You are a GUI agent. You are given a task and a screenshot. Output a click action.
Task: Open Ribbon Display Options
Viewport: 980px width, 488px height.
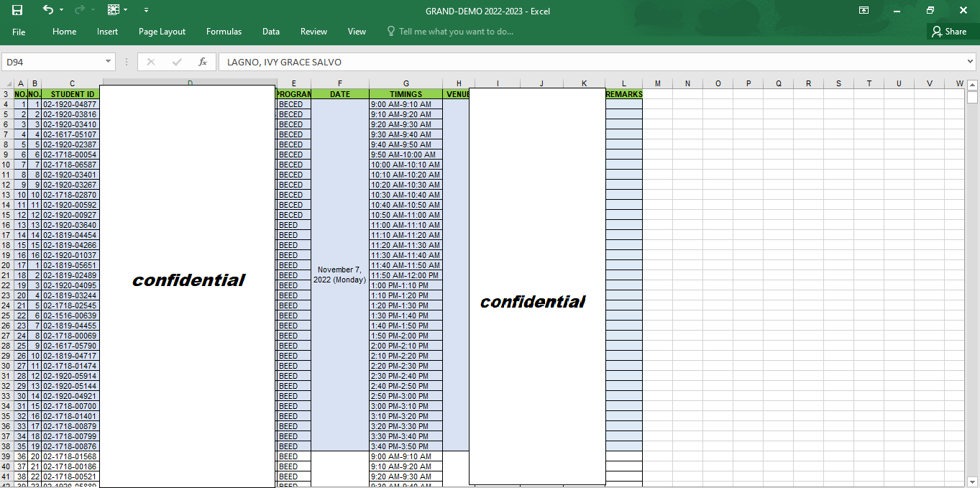point(864,10)
